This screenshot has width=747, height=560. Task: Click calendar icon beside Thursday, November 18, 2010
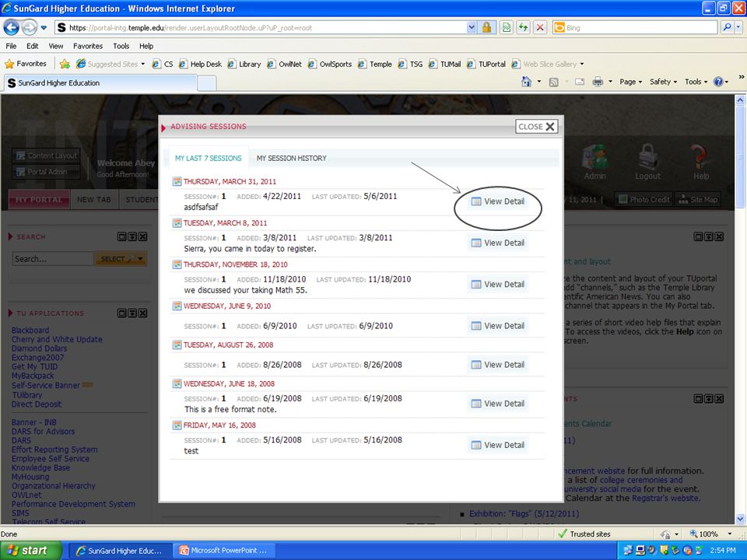tap(177, 264)
